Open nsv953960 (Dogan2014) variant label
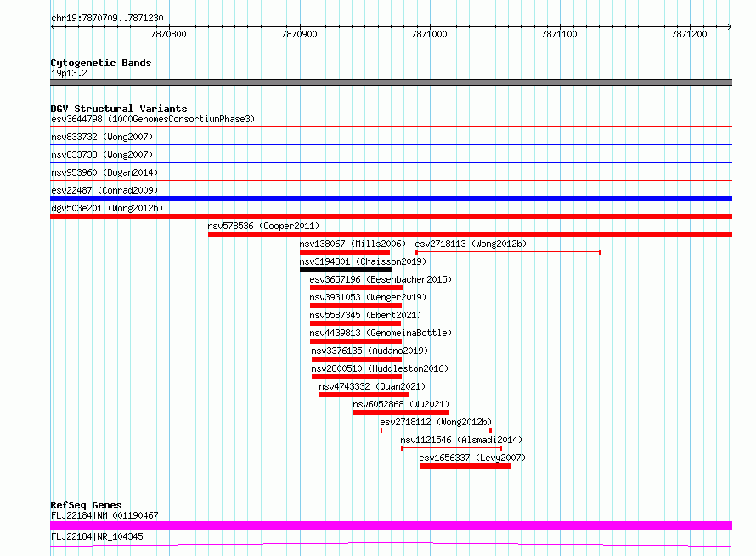Screen dimensions: 756x556 (104, 172)
